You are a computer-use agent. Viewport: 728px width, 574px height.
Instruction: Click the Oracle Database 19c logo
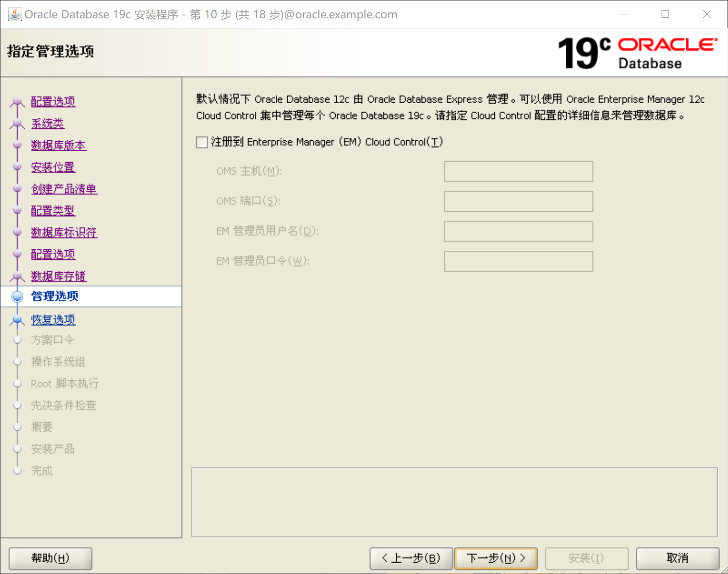(636, 52)
